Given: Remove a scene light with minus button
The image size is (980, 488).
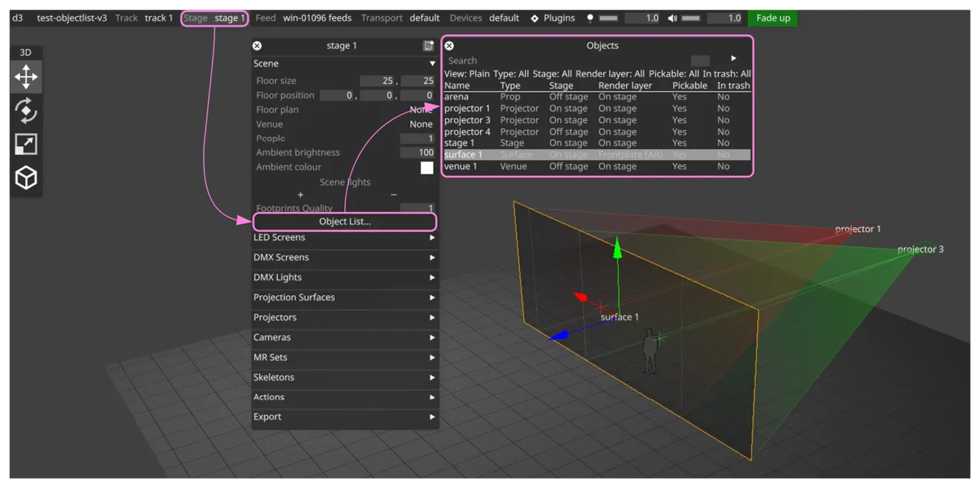Looking at the screenshot, I should coord(394,195).
